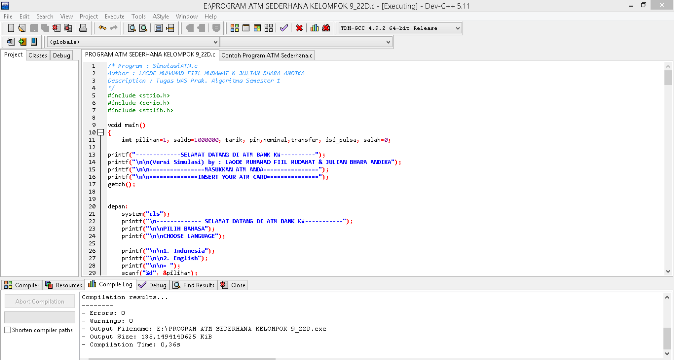
Task: Click the Compile & Run toolbar icon
Action: [x=257, y=28]
